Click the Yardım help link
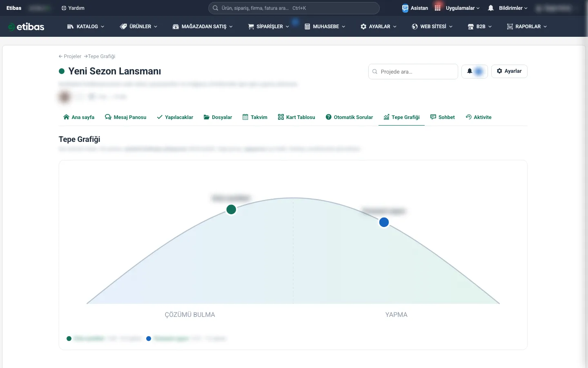The width and height of the screenshot is (588, 368). click(x=73, y=8)
